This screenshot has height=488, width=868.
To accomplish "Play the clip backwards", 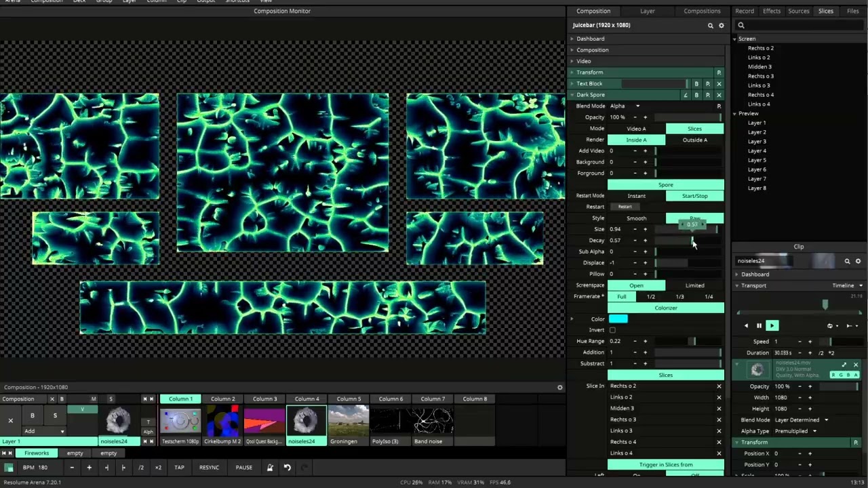I will point(746,325).
